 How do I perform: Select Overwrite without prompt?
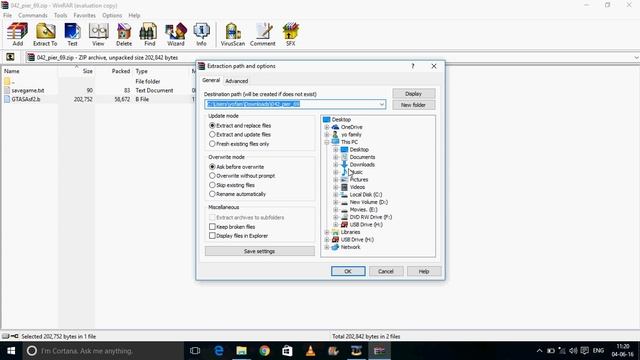(x=212, y=176)
